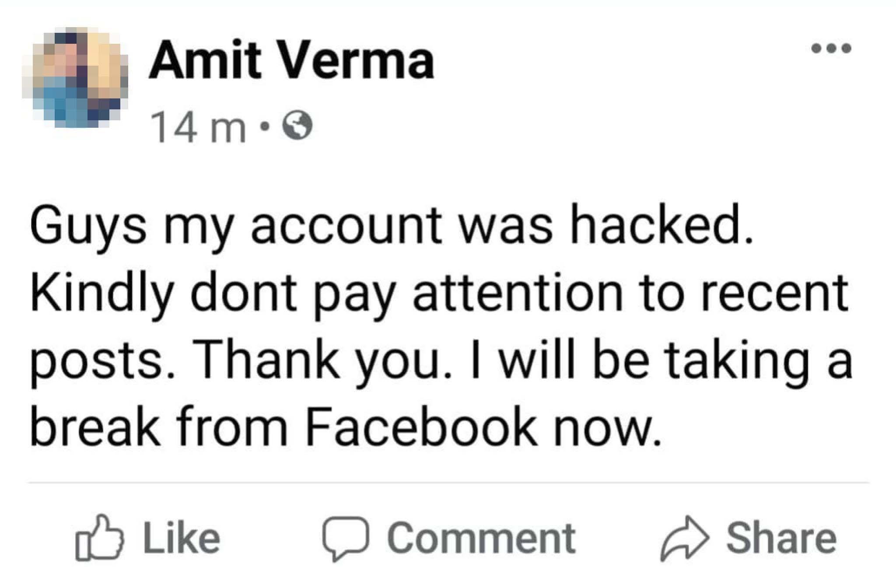Click the globe public privacy icon
896x588 pixels.
[298, 125]
